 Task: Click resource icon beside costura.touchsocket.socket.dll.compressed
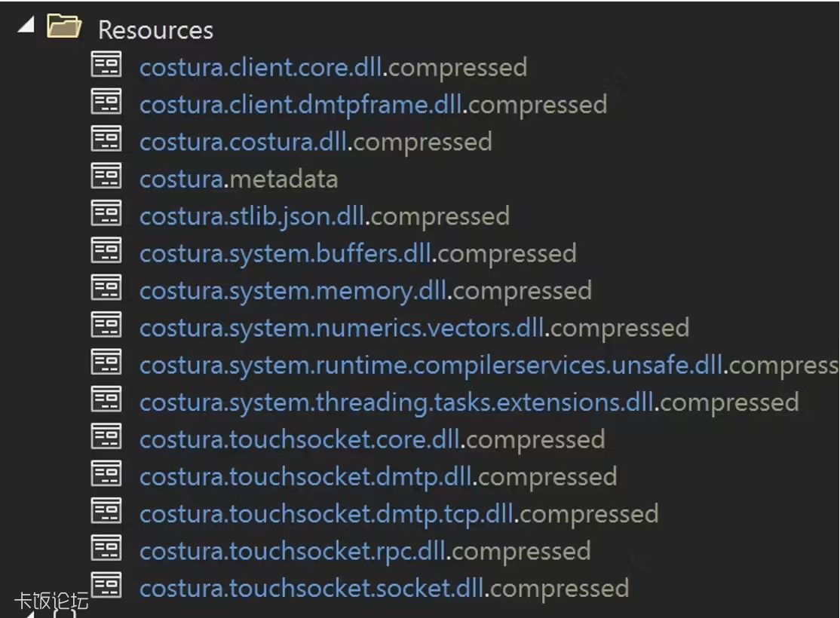(106, 585)
